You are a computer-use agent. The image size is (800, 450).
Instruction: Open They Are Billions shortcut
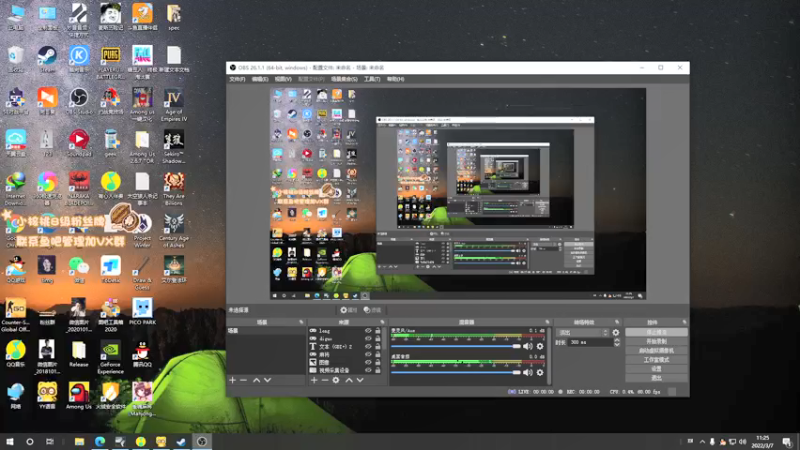[x=173, y=188]
